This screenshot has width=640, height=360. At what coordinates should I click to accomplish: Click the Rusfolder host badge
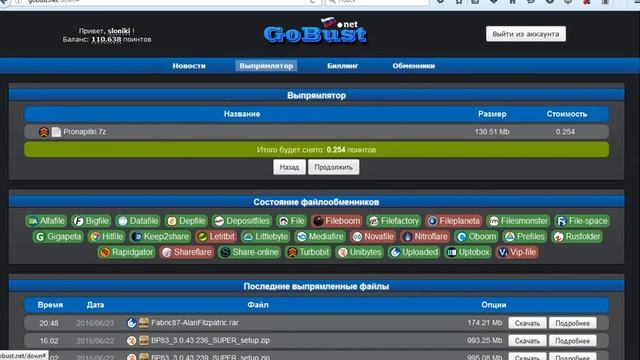[x=577, y=236]
